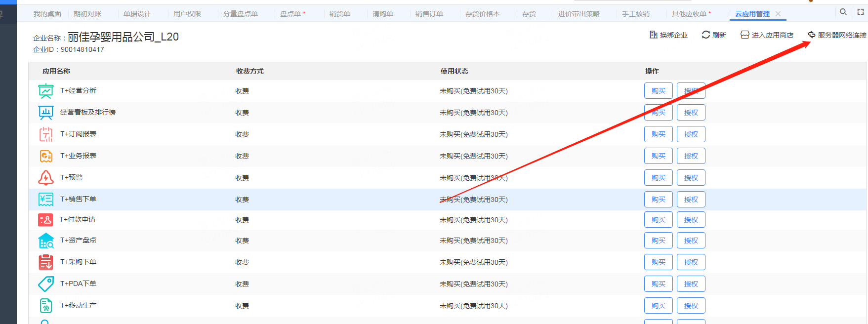Switch to the 其他应收单 tab

tap(689, 14)
